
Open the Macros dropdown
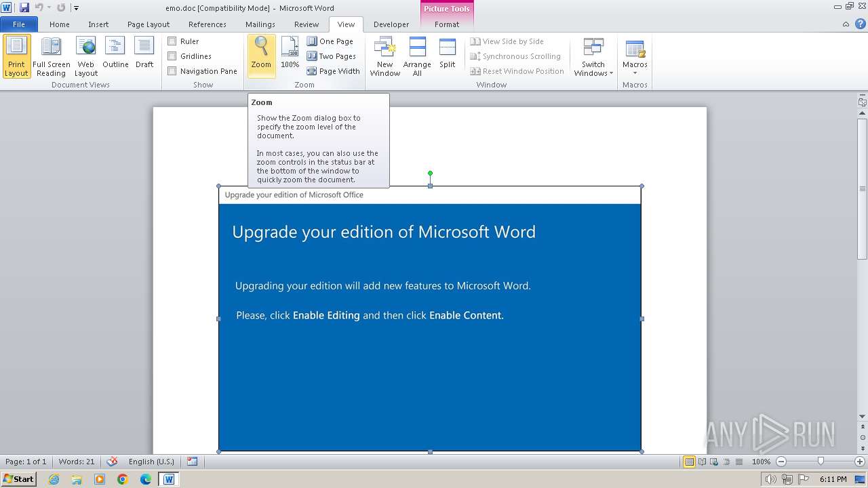click(635, 57)
